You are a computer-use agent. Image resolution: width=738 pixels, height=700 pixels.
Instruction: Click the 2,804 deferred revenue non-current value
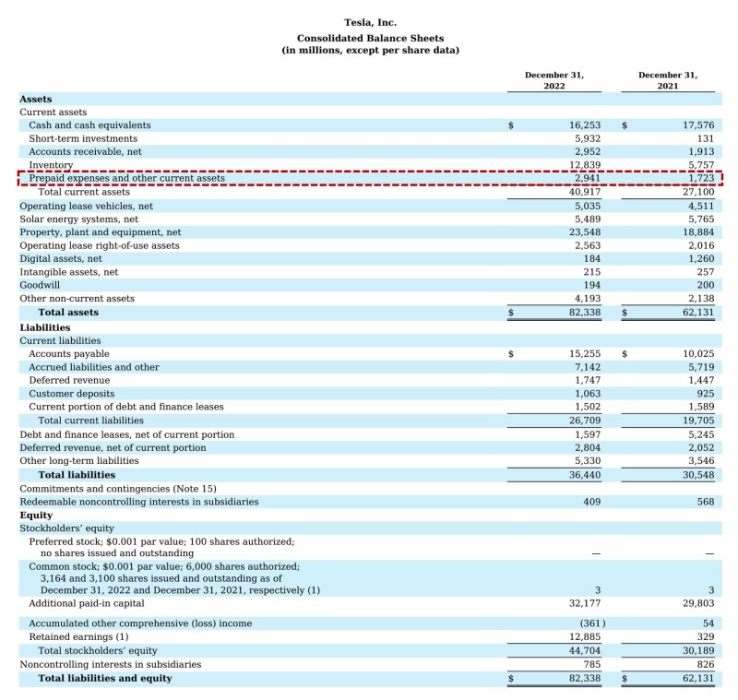point(588,448)
